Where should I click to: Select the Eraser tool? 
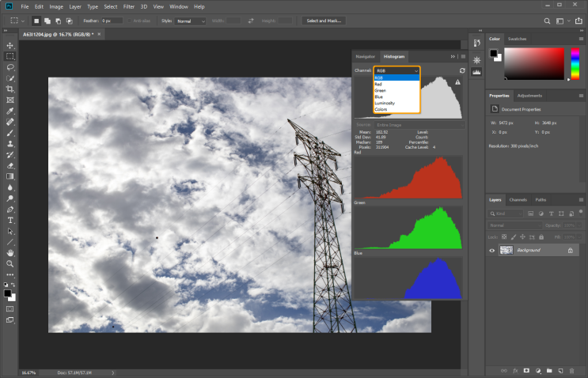[x=10, y=165]
